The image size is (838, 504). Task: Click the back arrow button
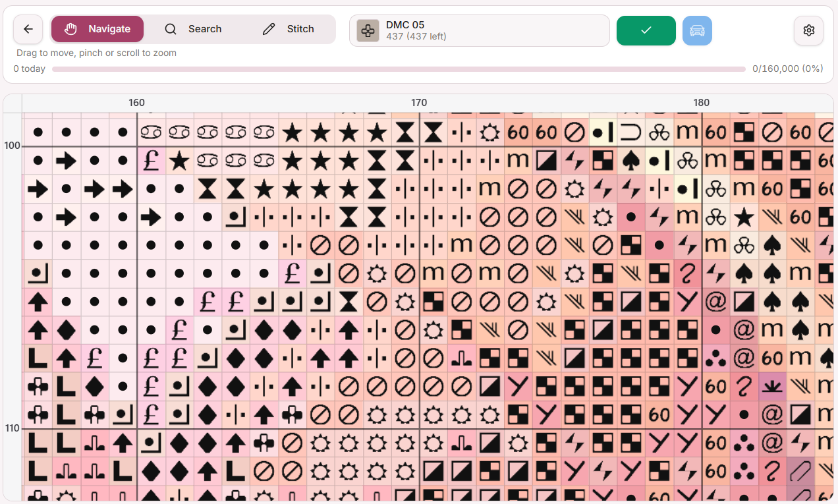(x=28, y=29)
